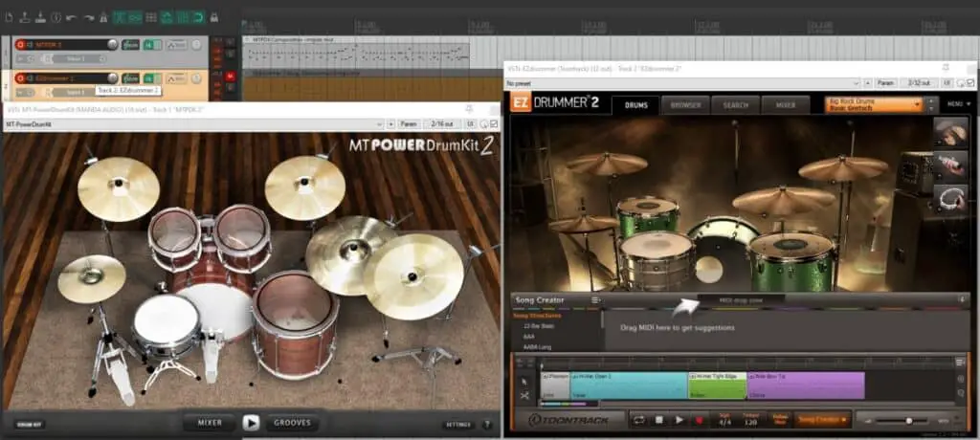
Task: Click the Redo arrow in REAPER toolbar
Action: [x=89, y=17]
